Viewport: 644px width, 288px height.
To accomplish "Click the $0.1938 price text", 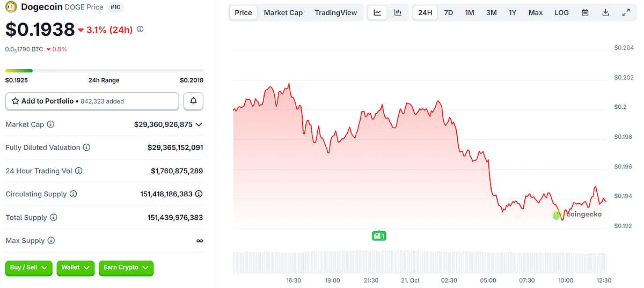I will pos(40,30).
